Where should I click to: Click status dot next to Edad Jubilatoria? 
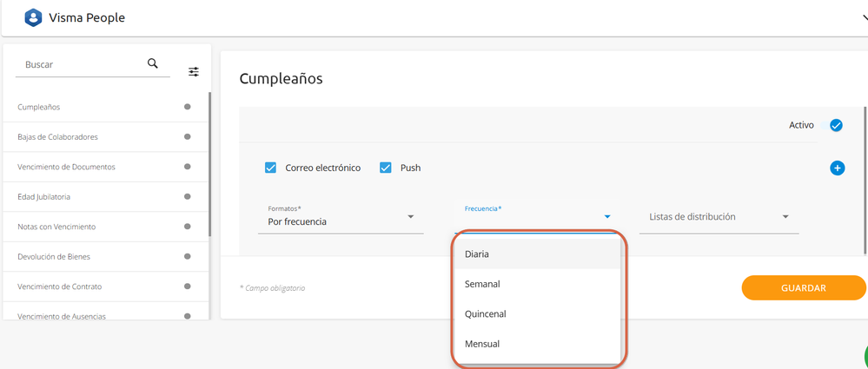click(x=187, y=196)
